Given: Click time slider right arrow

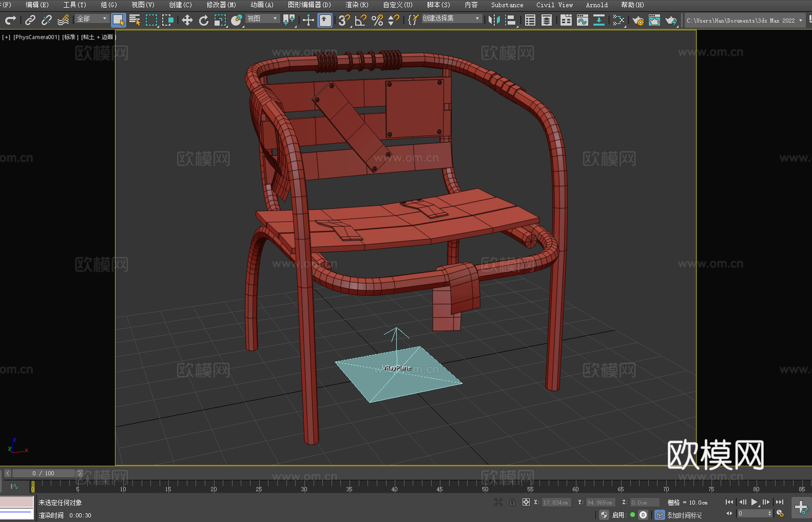Looking at the screenshot, I should tap(80, 473).
